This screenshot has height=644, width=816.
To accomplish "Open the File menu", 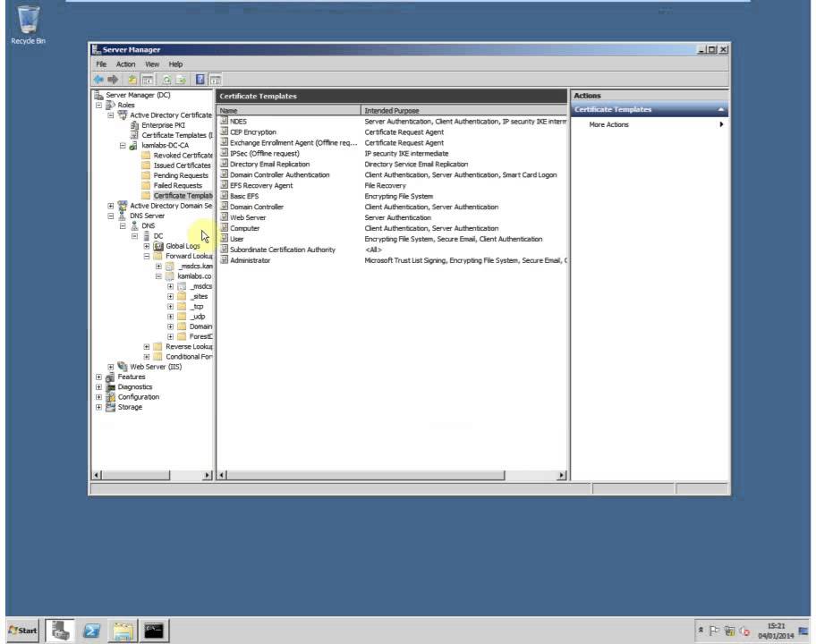I will 101,64.
